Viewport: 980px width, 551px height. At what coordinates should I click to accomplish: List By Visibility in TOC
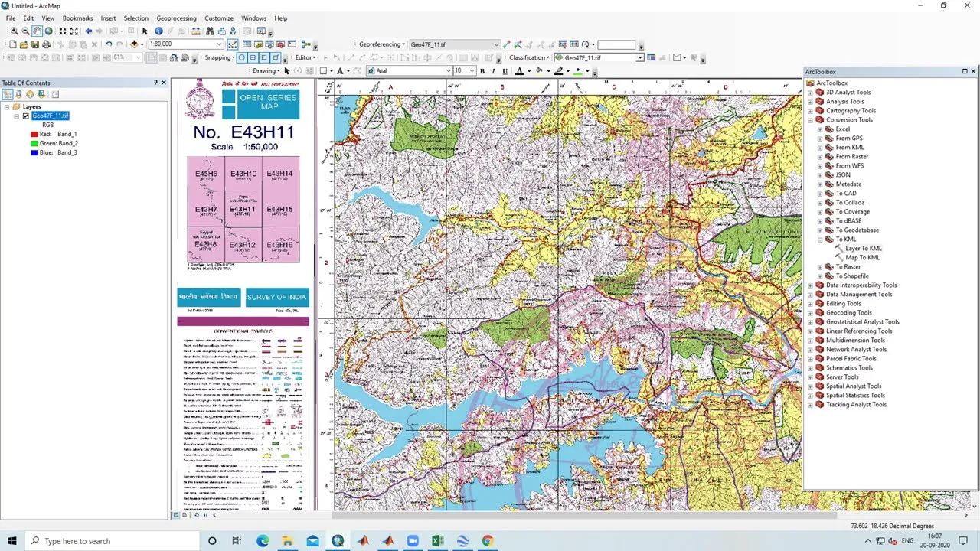(31, 94)
